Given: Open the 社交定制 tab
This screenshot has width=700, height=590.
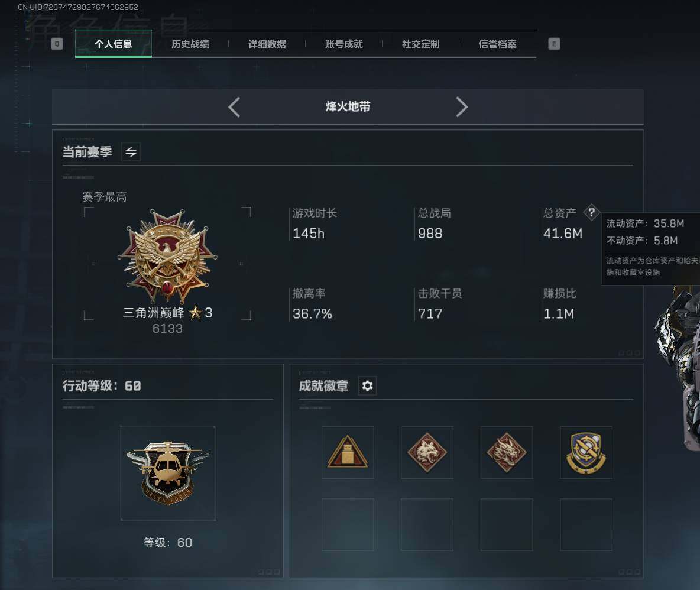Looking at the screenshot, I should point(420,44).
